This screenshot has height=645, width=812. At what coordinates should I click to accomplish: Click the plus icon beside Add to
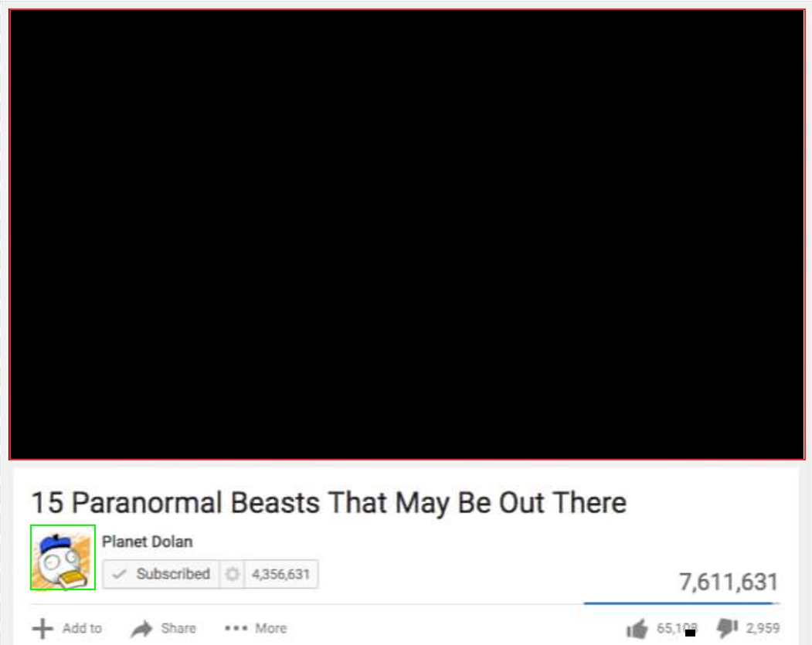42,629
